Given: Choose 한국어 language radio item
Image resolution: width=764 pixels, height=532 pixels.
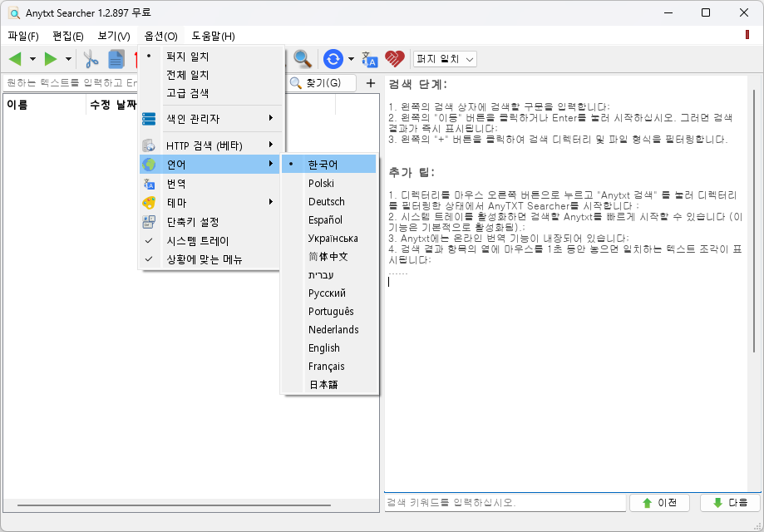Looking at the screenshot, I should (329, 165).
